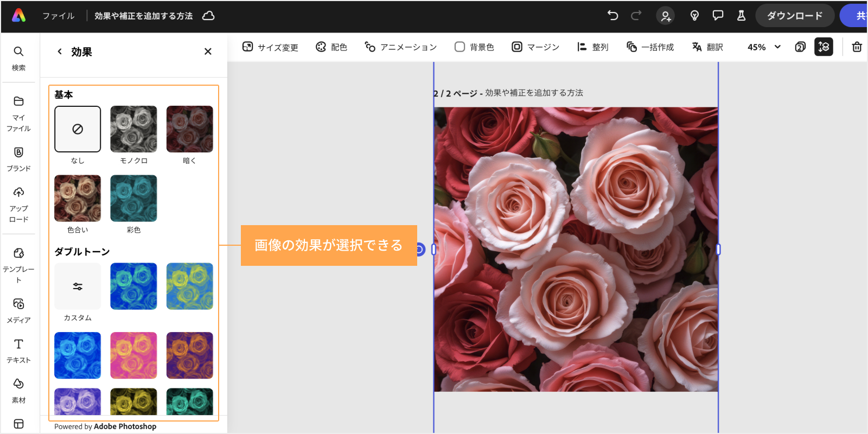This screenshot has width=868, height=434.
Task: Apply the 色合い effect
Action: pos(78,198)
